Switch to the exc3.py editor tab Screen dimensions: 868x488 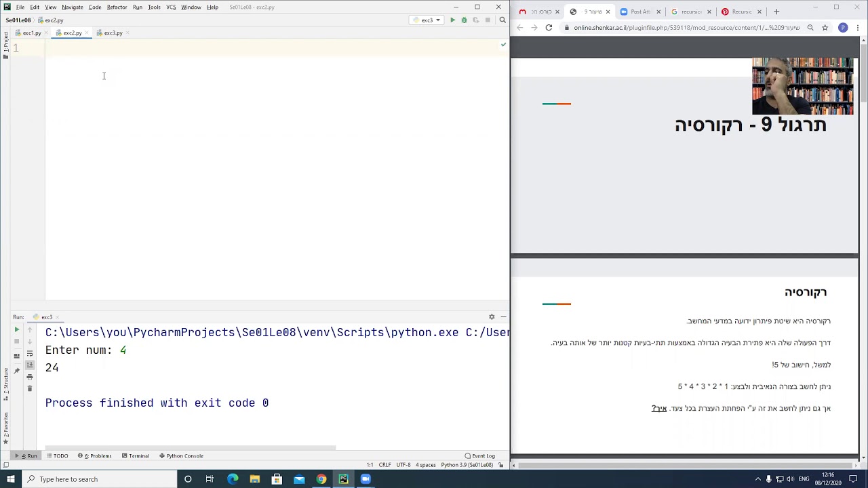113,33
